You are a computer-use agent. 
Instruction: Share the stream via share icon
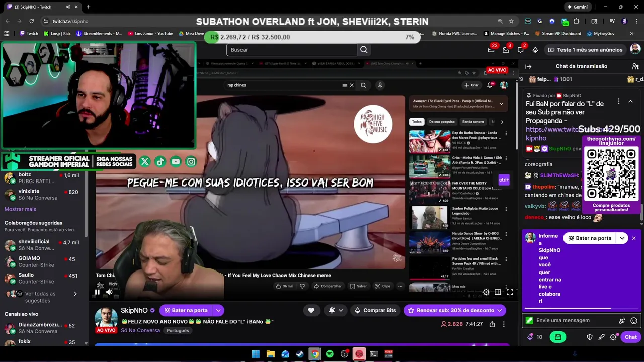(492, 324)
